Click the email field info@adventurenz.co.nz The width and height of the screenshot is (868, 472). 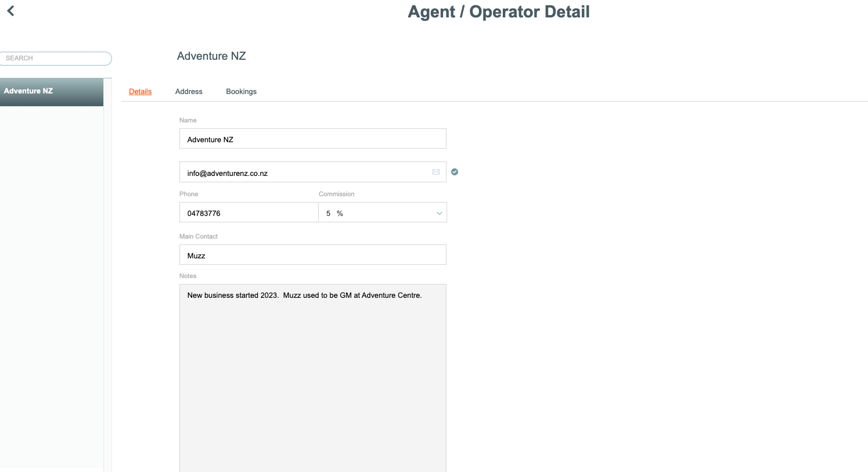pos(313,172)
